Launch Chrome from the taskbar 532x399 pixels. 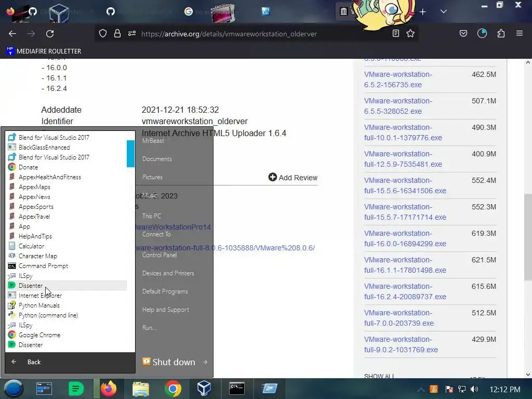click(172, 389)
